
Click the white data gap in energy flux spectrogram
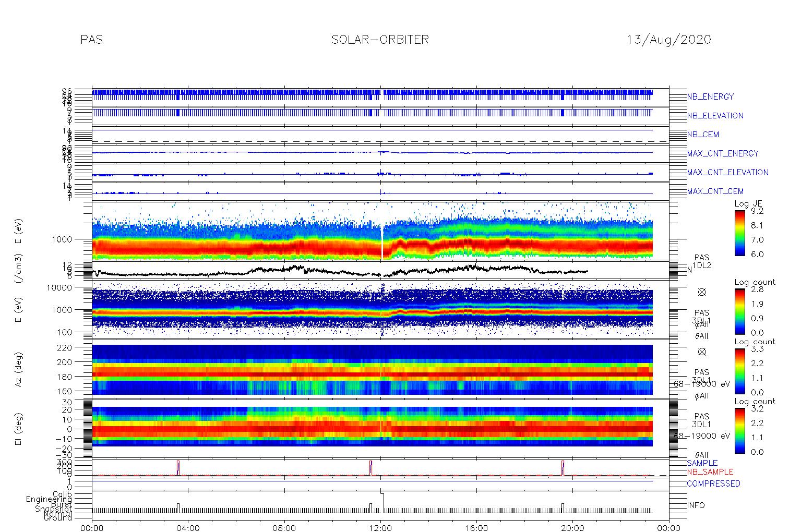(382, 243)
